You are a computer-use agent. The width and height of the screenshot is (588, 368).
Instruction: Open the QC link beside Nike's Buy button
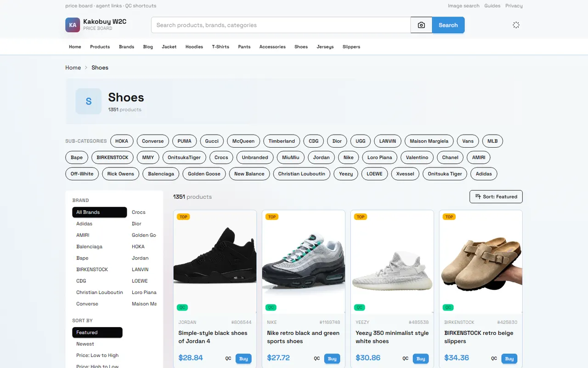tap(317, 359)
